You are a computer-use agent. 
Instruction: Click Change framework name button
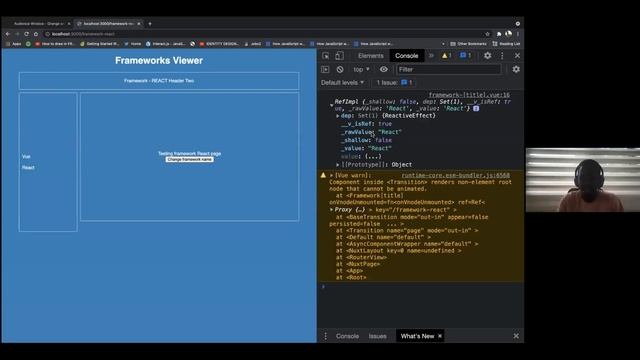[189, 160]
